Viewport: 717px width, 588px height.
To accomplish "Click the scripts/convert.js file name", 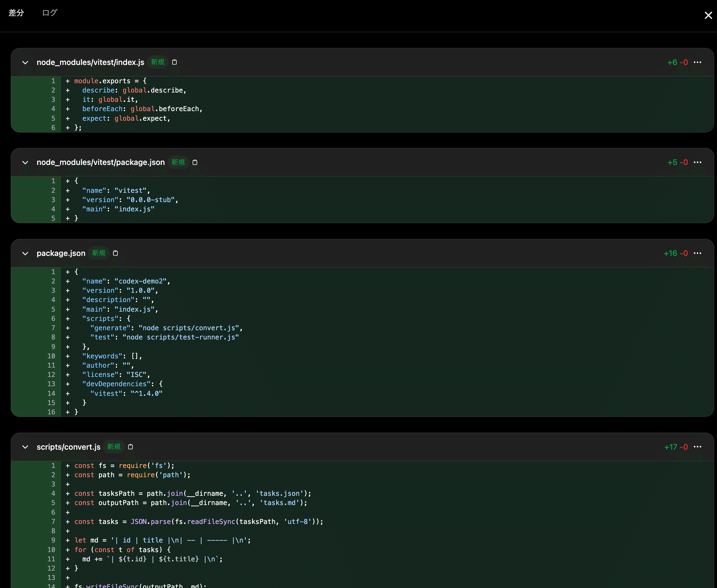I will [68, 447].
